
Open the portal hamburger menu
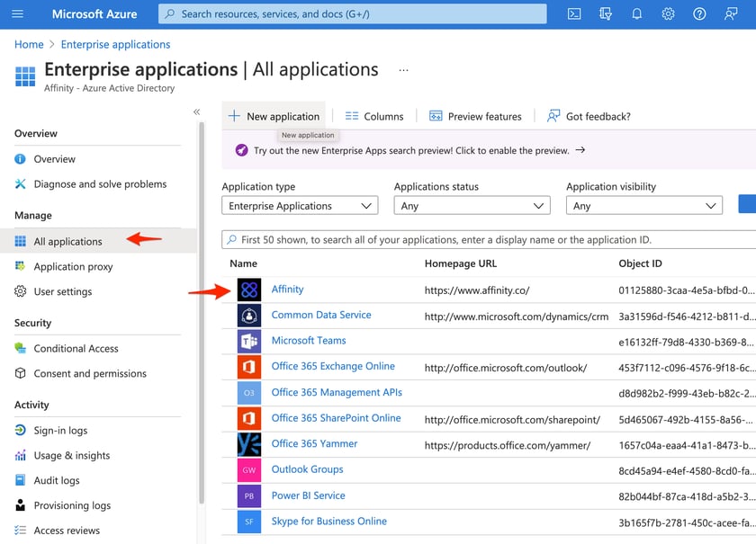point(17,13)
